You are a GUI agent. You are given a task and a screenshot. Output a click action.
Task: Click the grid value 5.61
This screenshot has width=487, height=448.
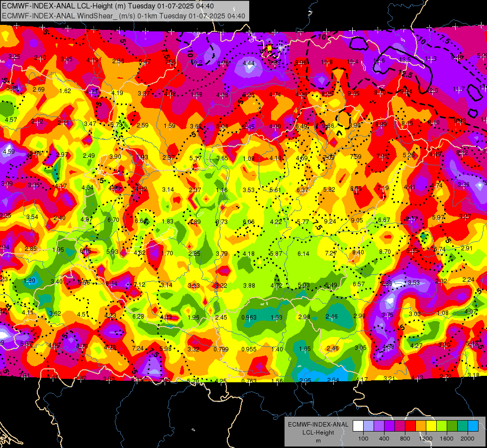click(x=275, y=190)
